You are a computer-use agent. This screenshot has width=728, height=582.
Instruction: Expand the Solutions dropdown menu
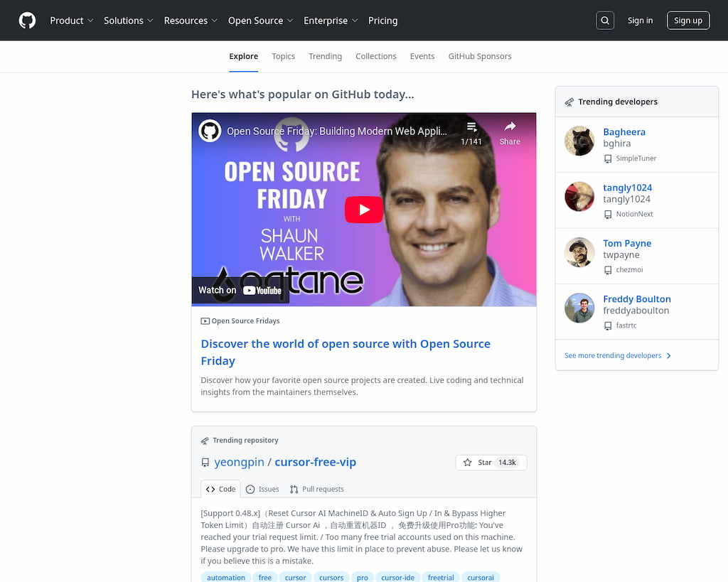pyautogui.click(x=128, y=21)
